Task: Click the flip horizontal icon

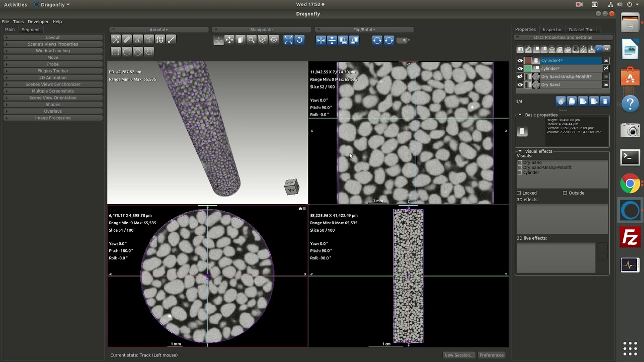Action: click(321, 40)
